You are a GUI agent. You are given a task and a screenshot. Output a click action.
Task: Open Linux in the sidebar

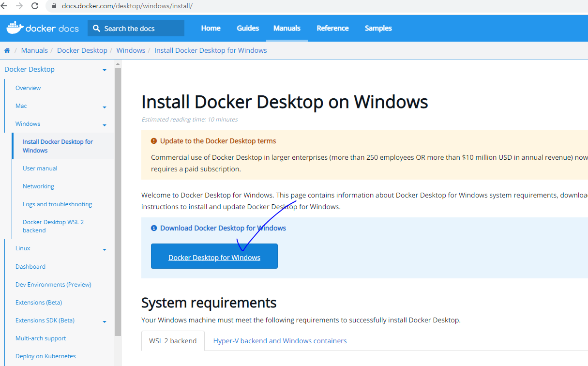pyautogui.click(x=23, y=248)
